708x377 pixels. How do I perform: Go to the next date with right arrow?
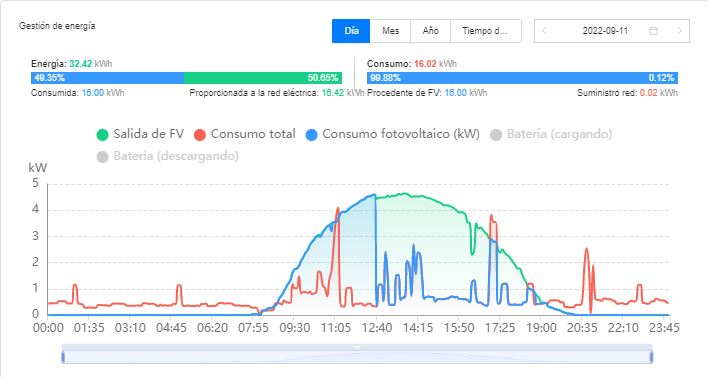tap(679, 31)
